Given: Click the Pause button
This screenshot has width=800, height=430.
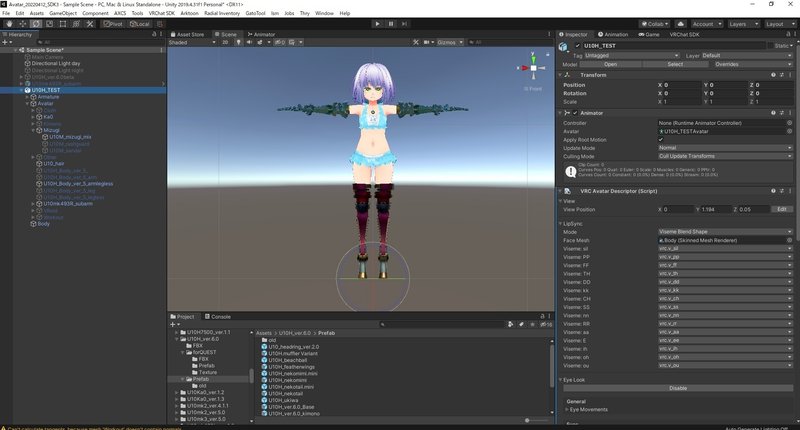Looking at the screenshot, I should click(391, 24).
